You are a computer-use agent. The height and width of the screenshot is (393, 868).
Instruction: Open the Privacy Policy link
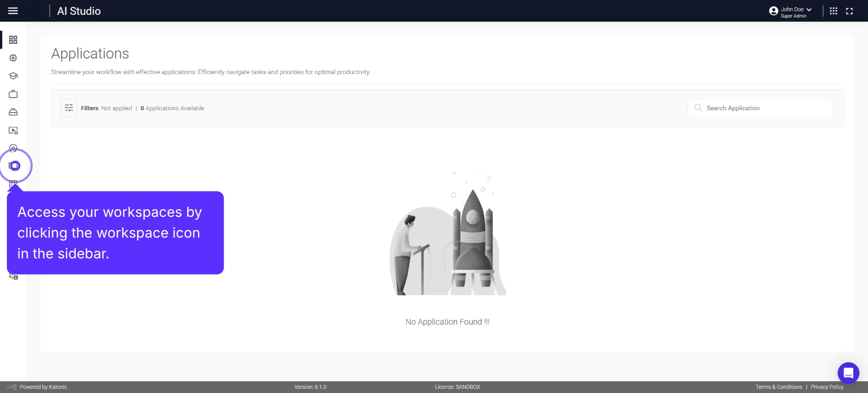[827, 387]
